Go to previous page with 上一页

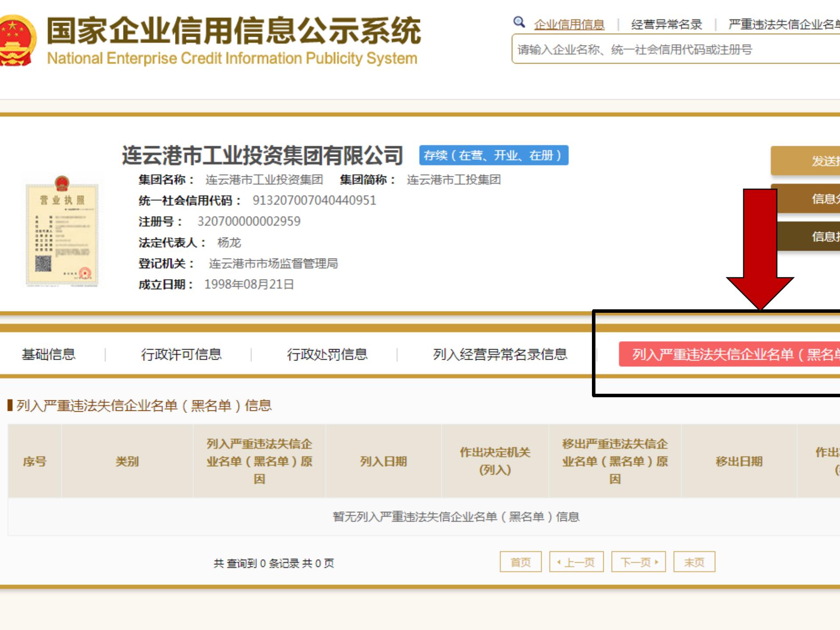[576, 562]
